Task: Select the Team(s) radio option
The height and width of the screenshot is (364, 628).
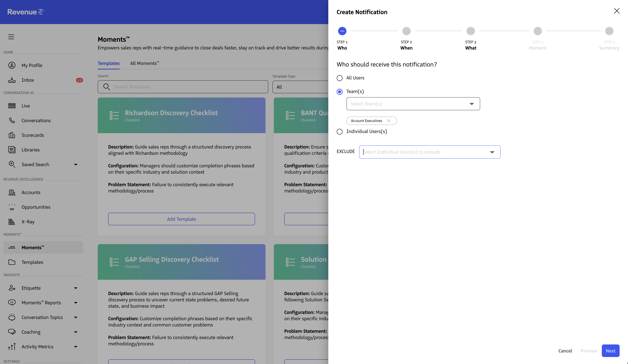Action: point(340,92)
